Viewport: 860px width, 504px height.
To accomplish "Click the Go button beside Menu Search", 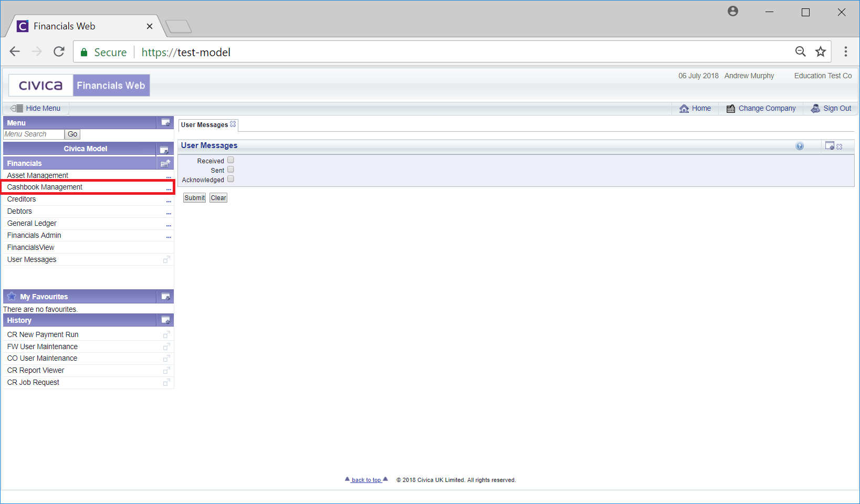I will (x=72, y=134).
